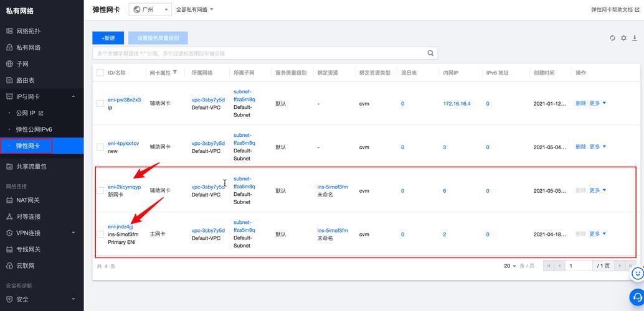Click the 共享流量包 icon
Viewport: 644px width, 311px height.
(x=9, y=167)
